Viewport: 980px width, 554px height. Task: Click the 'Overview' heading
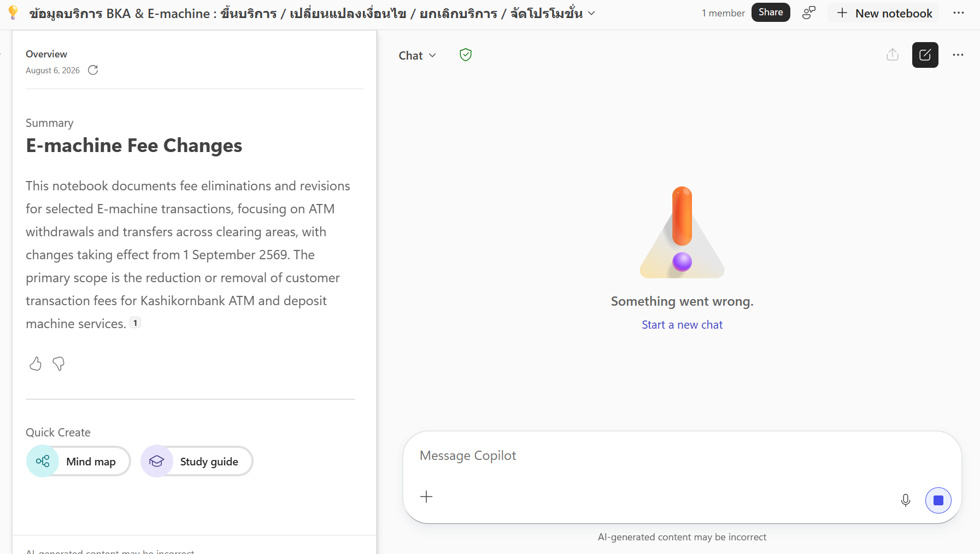tap(46, 54)
